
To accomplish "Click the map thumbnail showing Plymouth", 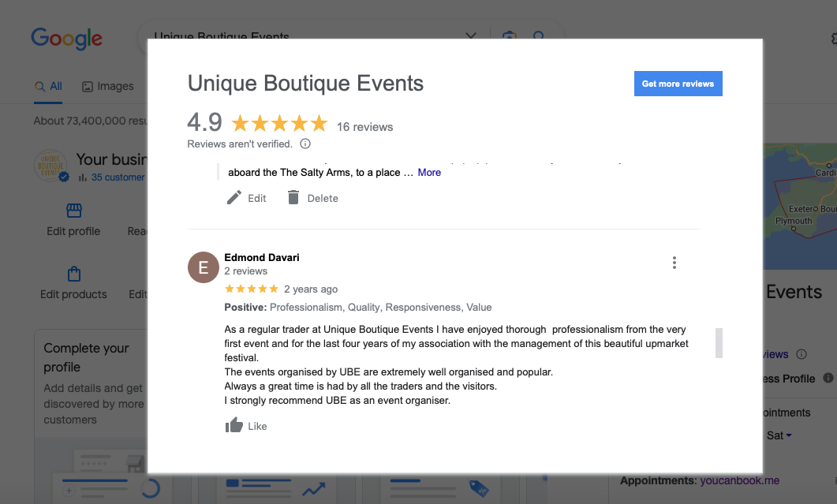I will pos(800,206).
